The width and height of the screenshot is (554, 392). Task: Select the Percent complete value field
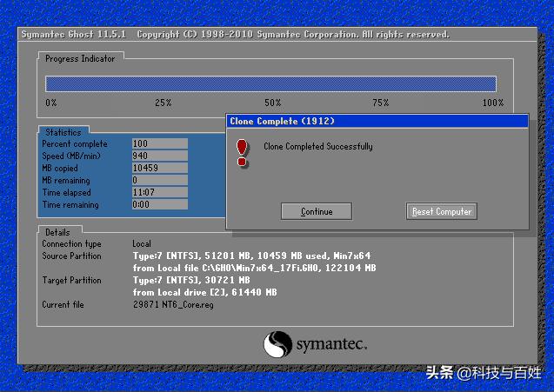[x=159, y=143]
